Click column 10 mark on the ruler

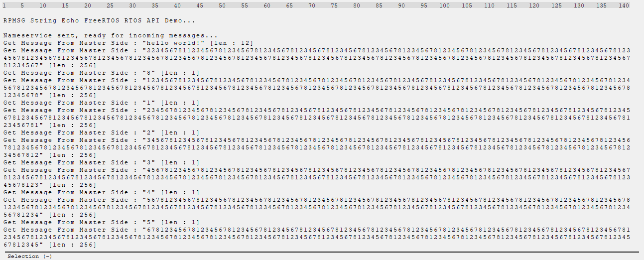tap(43, 5)
